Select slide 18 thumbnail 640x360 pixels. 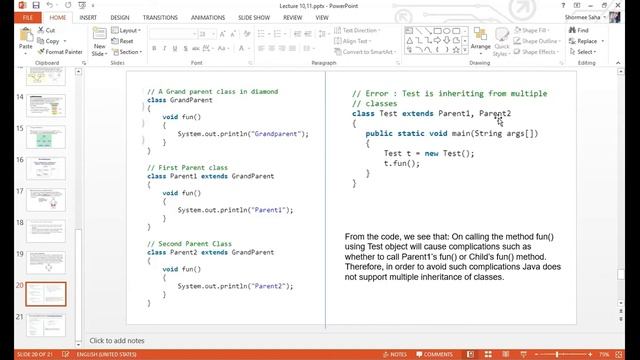click(x=46, y=231)
